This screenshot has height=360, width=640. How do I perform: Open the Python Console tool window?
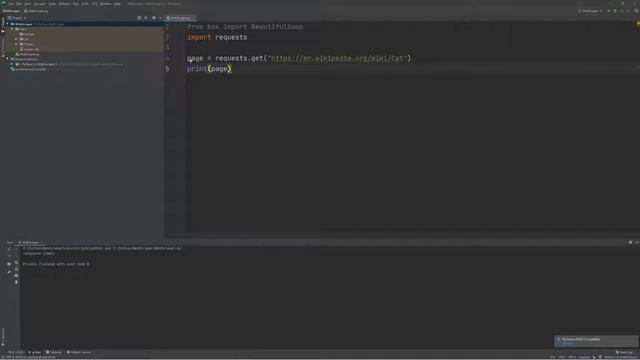coord(79,352)
